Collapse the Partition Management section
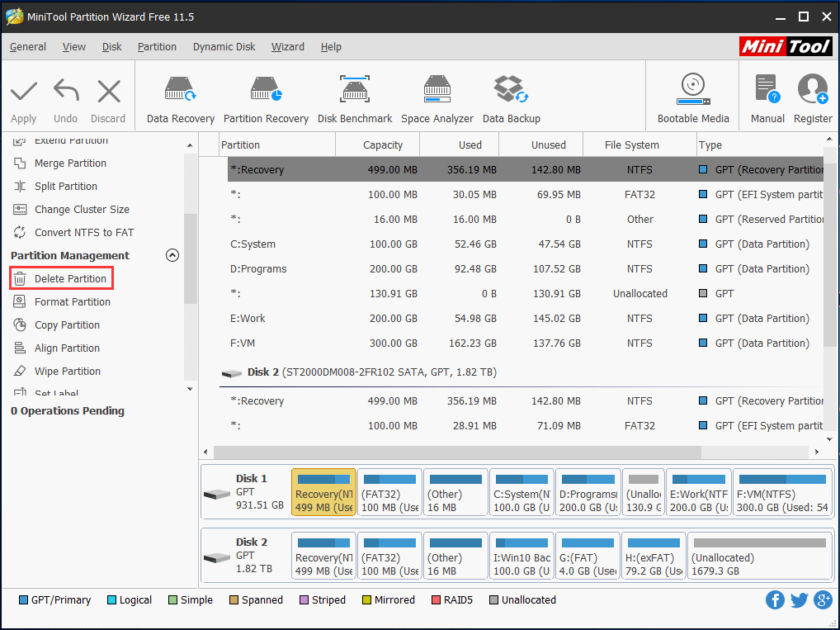 click(x=172, y=255)
